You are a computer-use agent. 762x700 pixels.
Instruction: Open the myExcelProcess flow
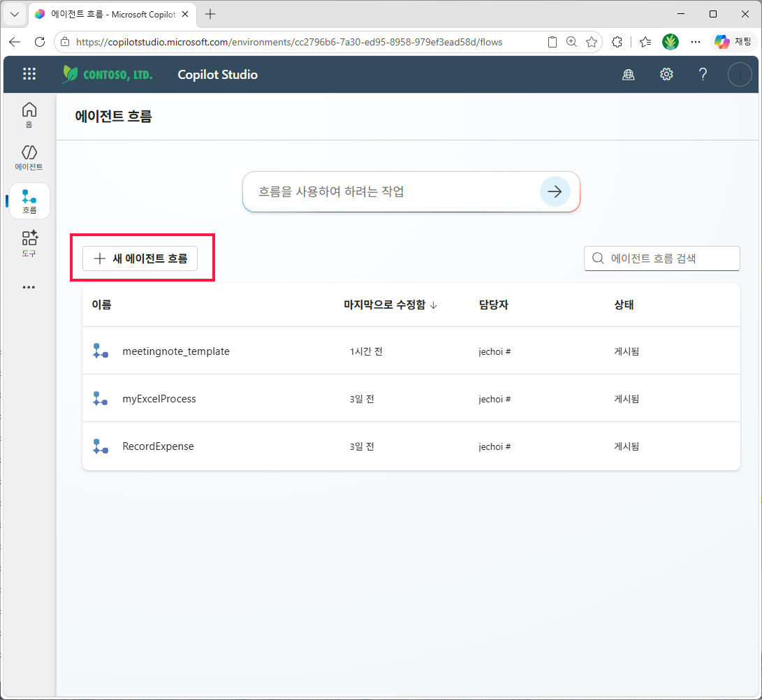point(159,399)
